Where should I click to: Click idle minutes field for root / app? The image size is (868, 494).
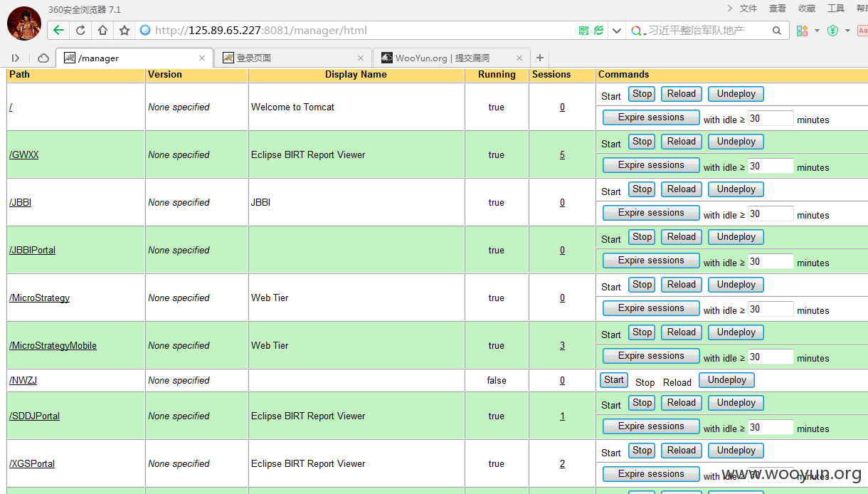pos(771,119)
